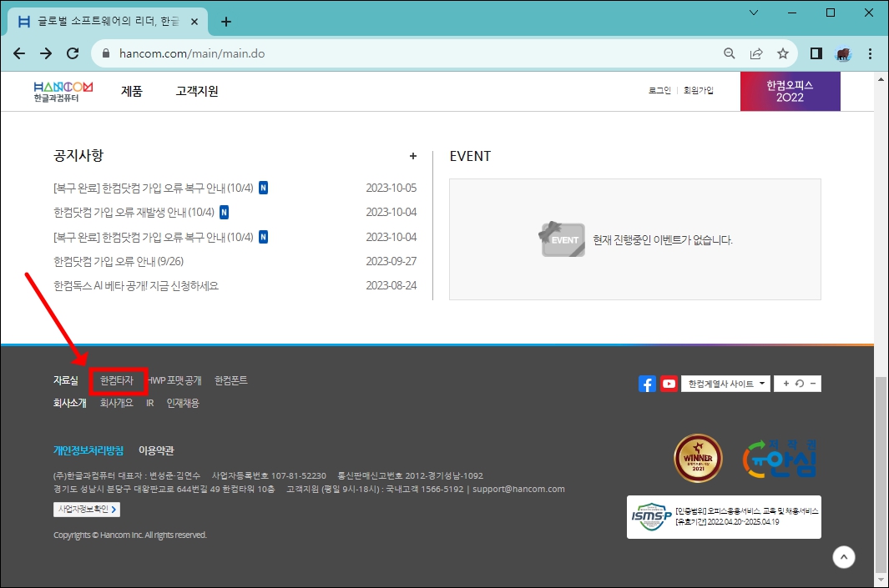The height and width of the screenshot is (588, 889).
Task: Reload the Hancom page
Action: click(73, 53)
